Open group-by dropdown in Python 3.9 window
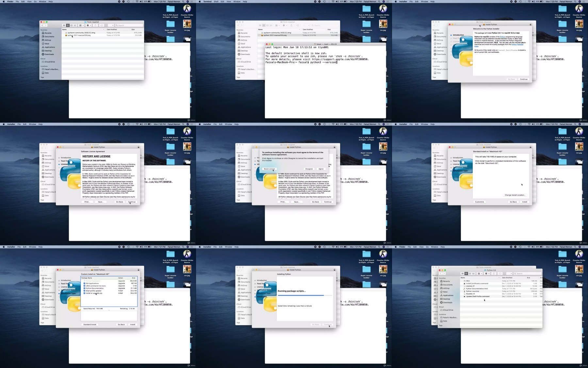Screen dimensions: 588x368 coord(480,273)
